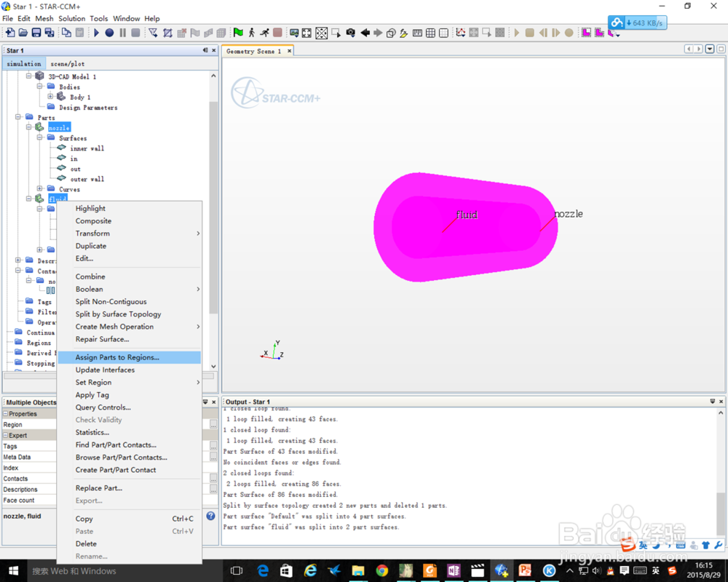Open the Boolean submenu in context menu
This screenshot has height=582, width=728.
(x=130, y=289)
